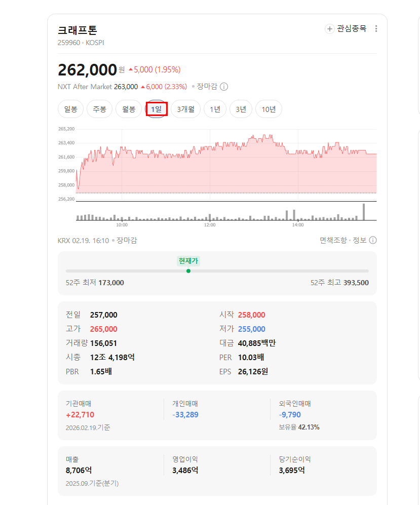
Task: Click the EPS value 26,126원
Action: 253,371
